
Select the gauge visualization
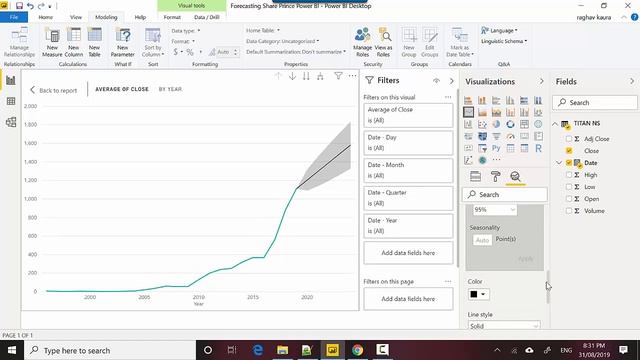(x=510, y=136)
